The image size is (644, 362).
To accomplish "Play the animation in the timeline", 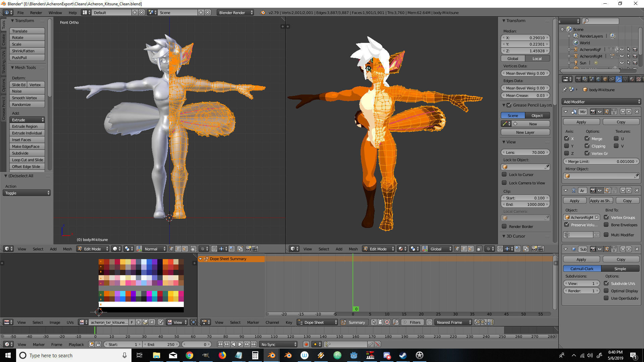I will [240, 344].
